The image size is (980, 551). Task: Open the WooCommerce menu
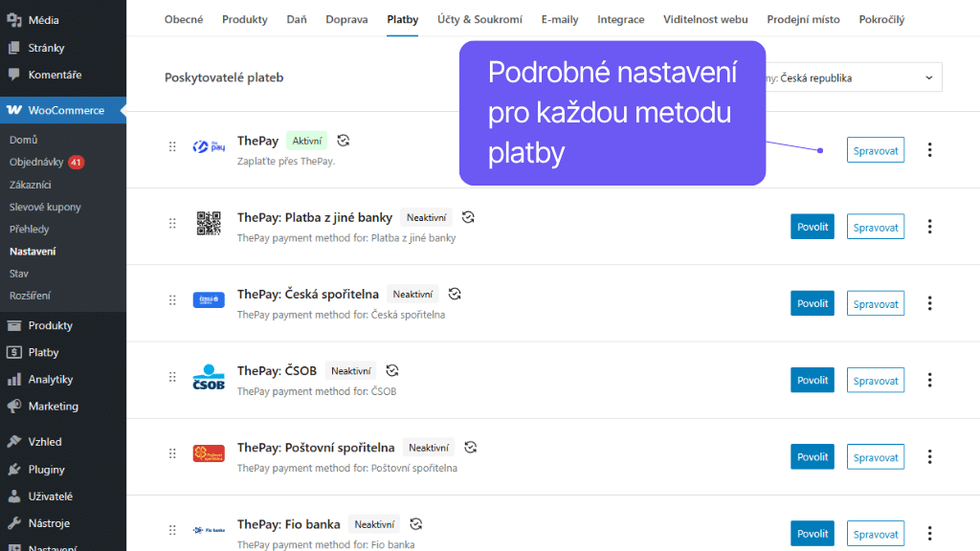62,110
